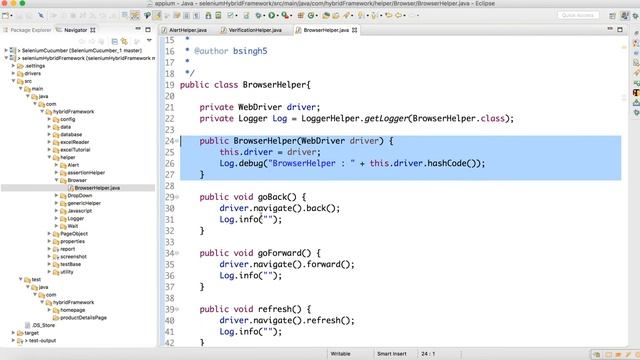The width and height of the screenshot is (640, 360).
Task: Click the New Java Package toolbar icon
Action: pos(300,16)
